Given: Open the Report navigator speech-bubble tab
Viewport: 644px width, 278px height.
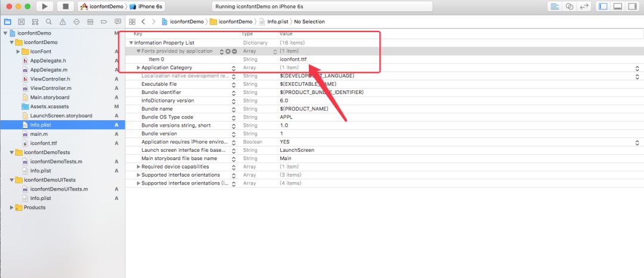Looking at the screenshot, I should click(118, 22).
